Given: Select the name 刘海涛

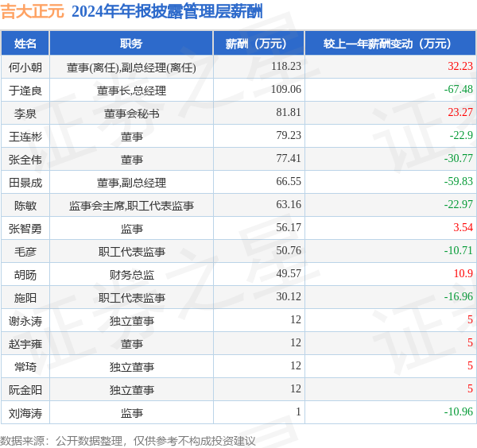Looking at the screenshot, I should pyautogui.click(x=25, y=413).
